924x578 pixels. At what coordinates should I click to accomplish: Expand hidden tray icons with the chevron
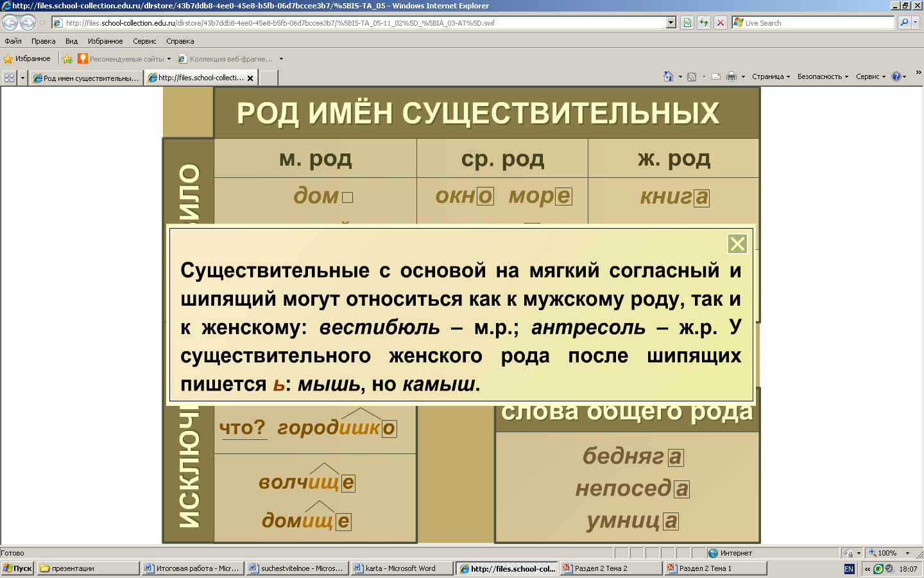pos(868,569)
